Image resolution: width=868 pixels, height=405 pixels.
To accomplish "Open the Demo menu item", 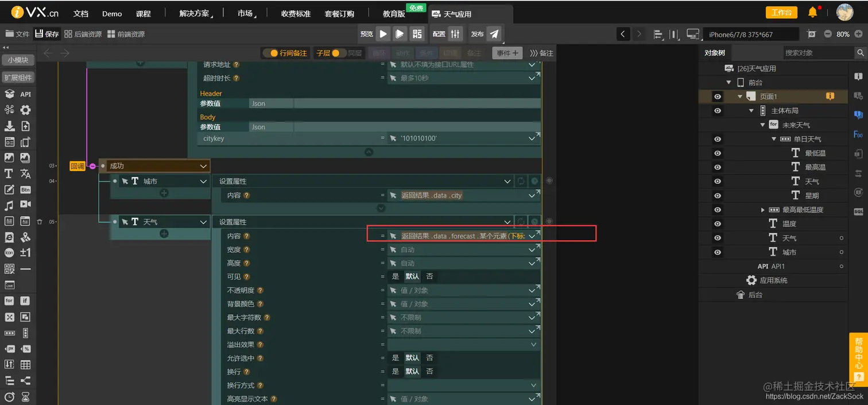I will point(112,14).
